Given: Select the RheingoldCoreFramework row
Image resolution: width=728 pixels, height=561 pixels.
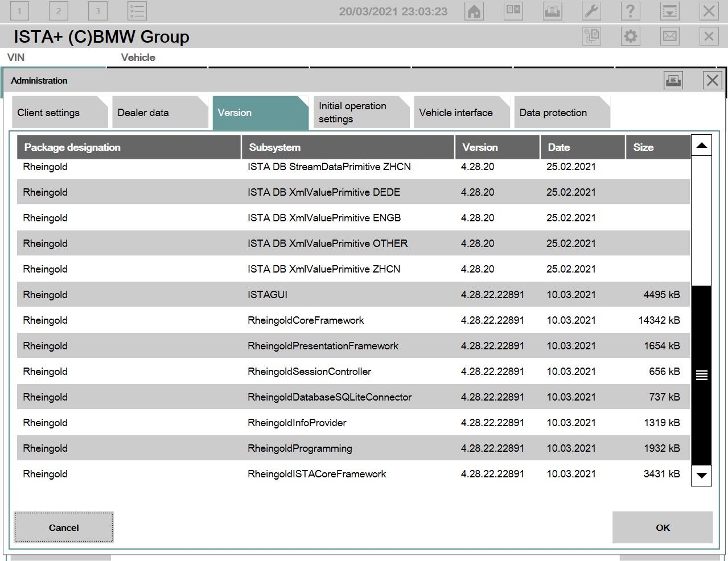Looking at the screenshot, I should [x=353, y=320].
